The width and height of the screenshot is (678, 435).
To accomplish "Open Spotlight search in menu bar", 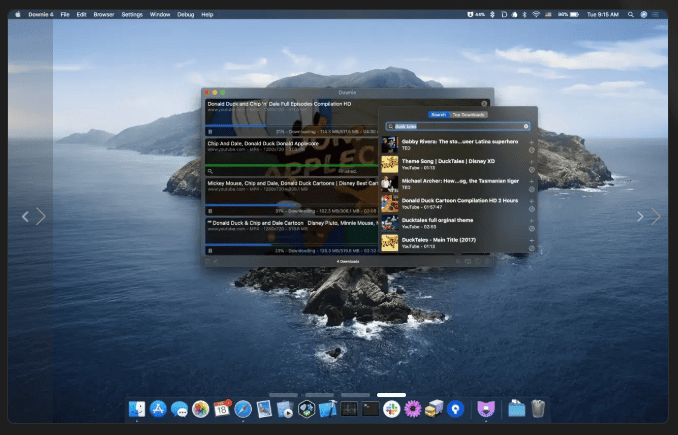I will pyautogui.click(x=631, y=14).
